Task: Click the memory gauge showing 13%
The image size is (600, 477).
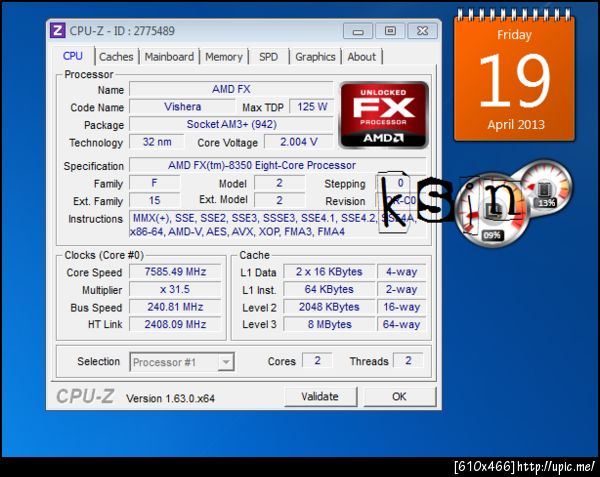Action: pyautogui.click(x=548, y=187)
